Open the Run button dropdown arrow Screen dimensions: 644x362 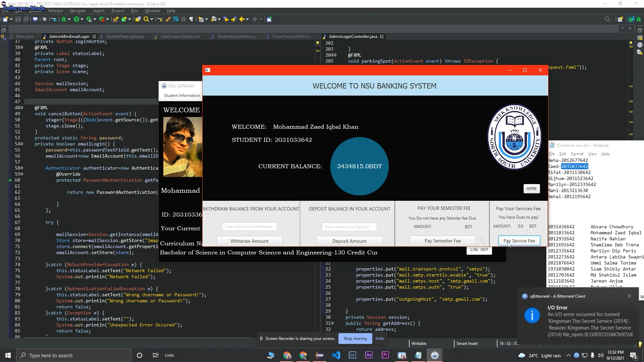[x=82, y=19]
